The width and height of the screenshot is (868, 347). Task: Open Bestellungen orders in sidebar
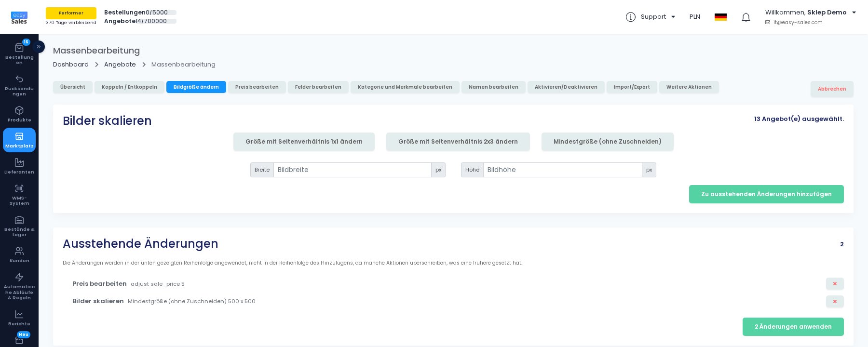(x=19, y=53)
